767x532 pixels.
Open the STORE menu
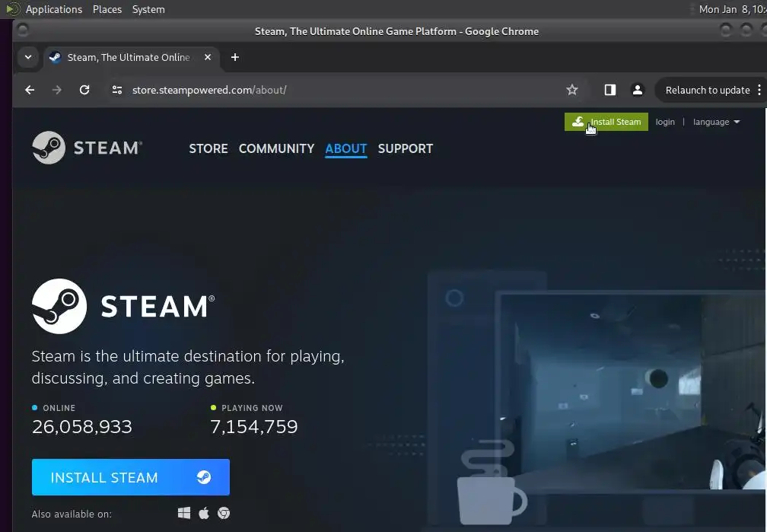[x=208, y=148]
